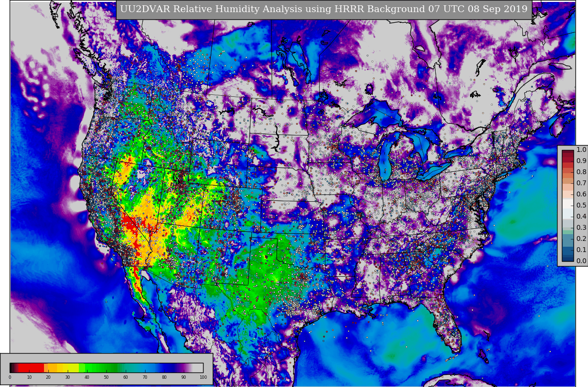Click the 30 tick label on humidity colorbar
The width and height of the screenshot is (588, 387).
pyautogui.click(x=68, y=377)
